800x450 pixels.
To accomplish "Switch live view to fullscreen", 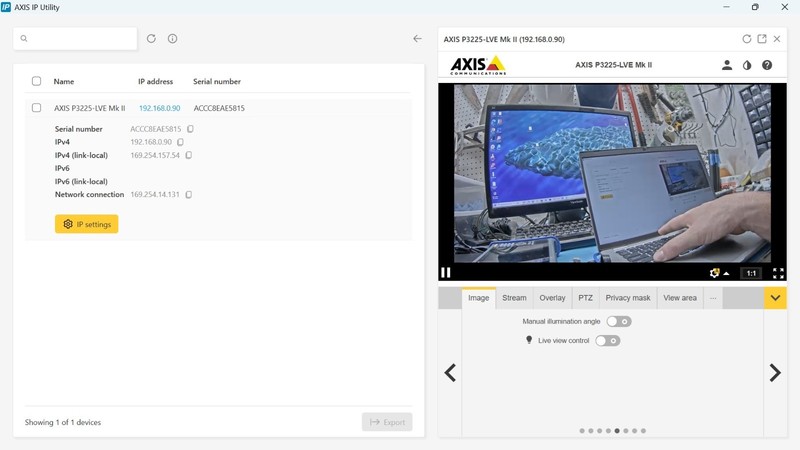I will click(x=778, y=273).
